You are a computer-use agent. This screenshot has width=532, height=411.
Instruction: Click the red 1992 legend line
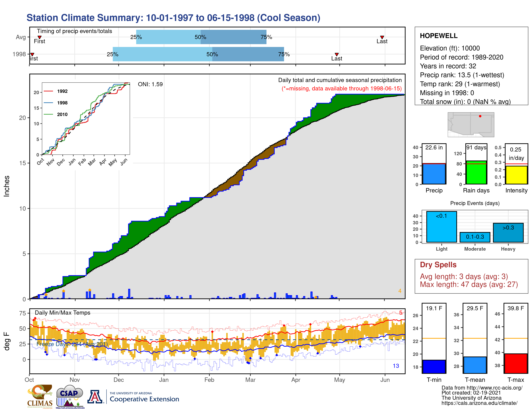(48, 91)
